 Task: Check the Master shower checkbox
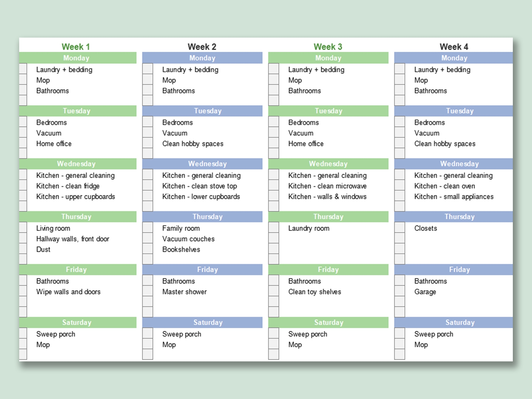pos(148,291)
